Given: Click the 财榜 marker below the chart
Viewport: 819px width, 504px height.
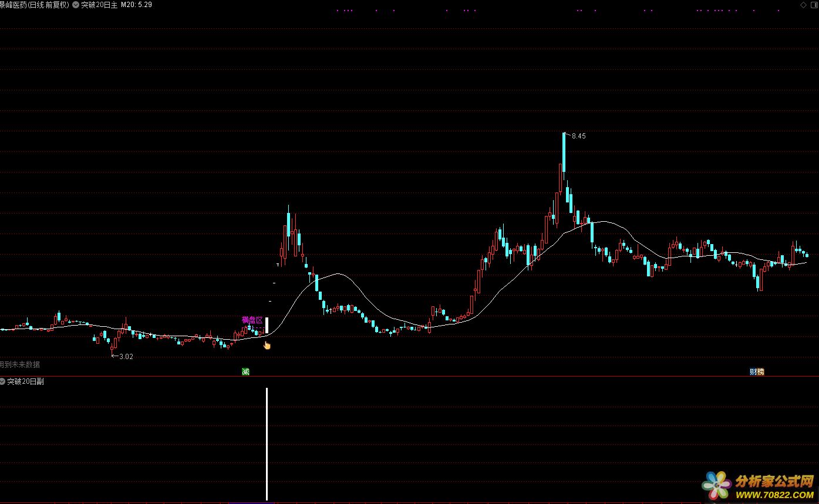Looking at the screenshot, I should [x=757, y=371].
